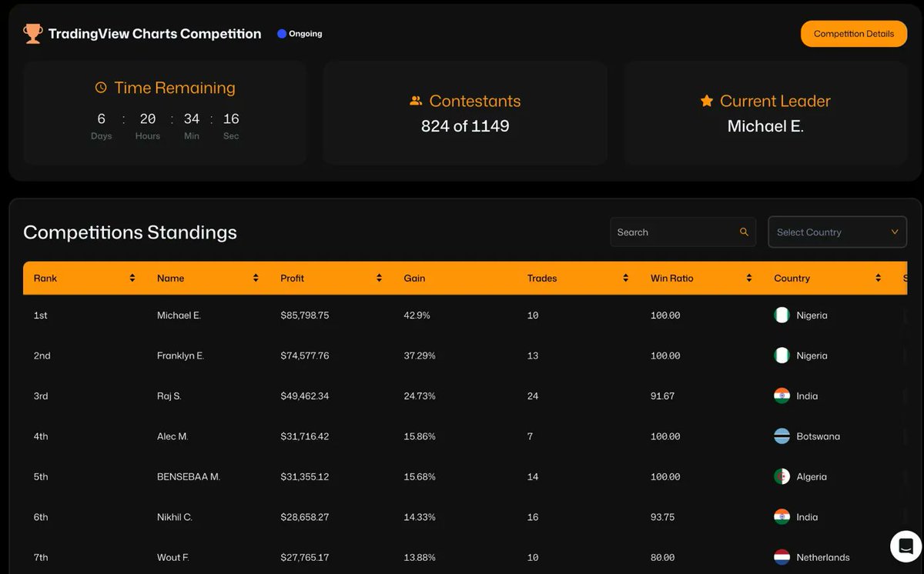Click the Days countdown value 6
This screenshot has height=574, width=924.
(101, 118)
